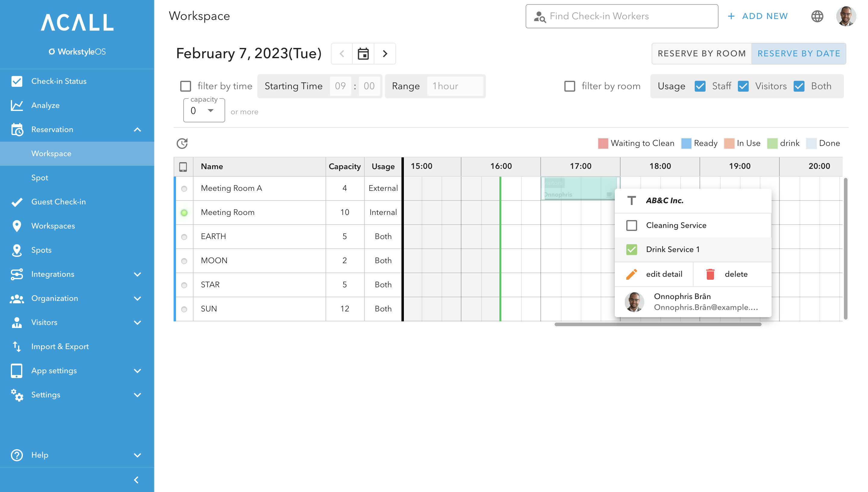Open the Guest Check-in link

(x=77, y=202)
